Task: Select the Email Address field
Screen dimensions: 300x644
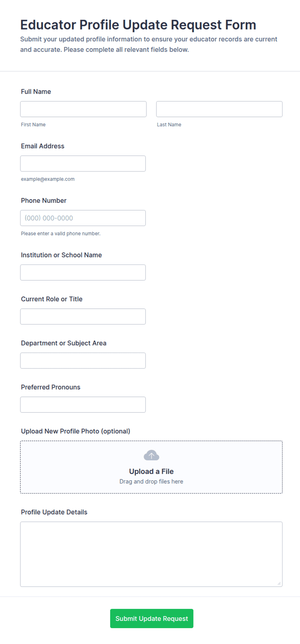Action: pos(83,164)
